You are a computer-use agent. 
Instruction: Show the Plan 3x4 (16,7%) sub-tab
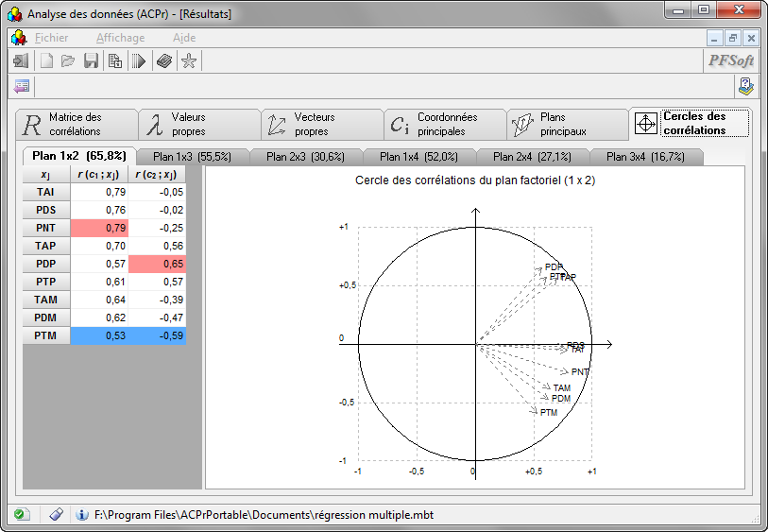pyautogui.click(x=646, y=157)
